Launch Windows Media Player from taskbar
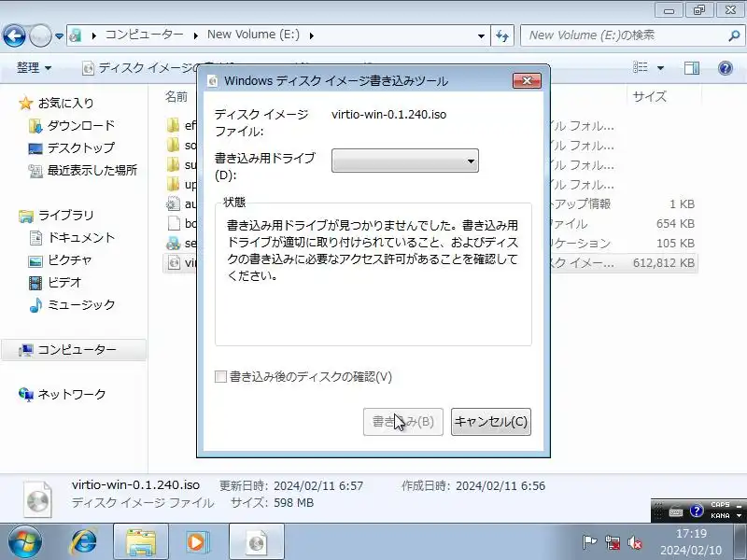The height and width of the screenshot is (560, 747). tap(196, 542)
